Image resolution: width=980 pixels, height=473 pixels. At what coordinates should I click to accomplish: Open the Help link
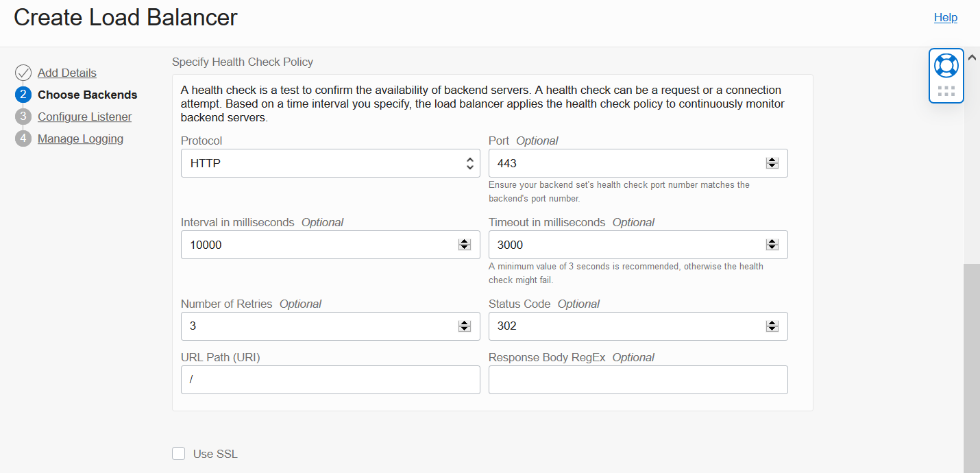click(946, 17)
